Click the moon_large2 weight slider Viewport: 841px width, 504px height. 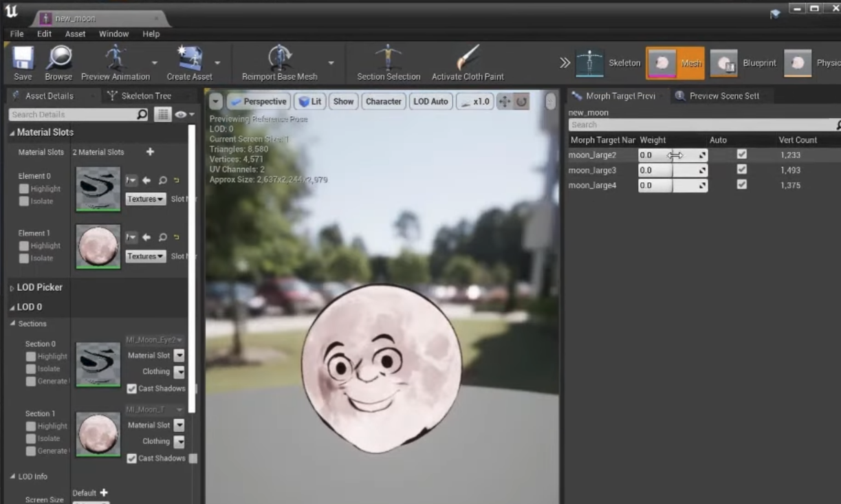[x=672, y=155]
